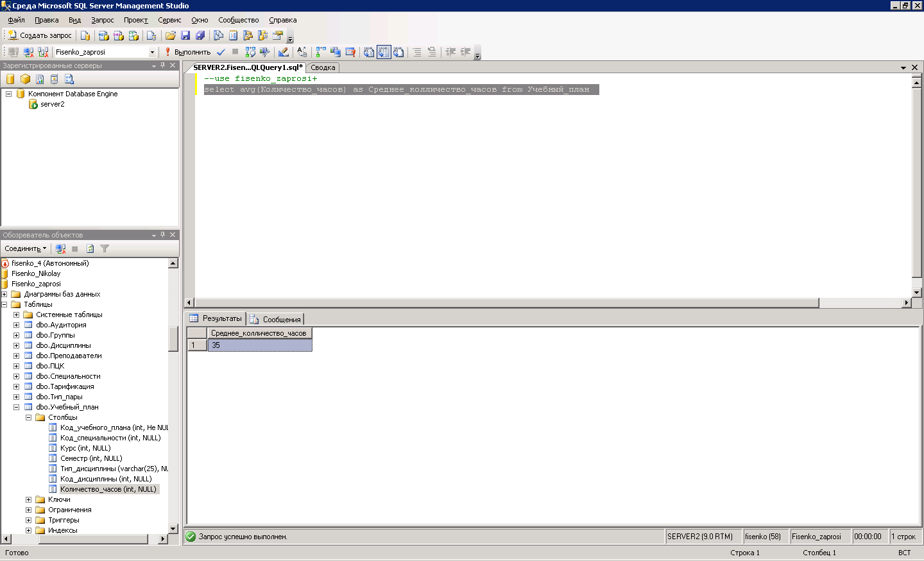
Task: Click the Analysis Services cube icon
Action: pyautogui.click(x=25, y=79)
